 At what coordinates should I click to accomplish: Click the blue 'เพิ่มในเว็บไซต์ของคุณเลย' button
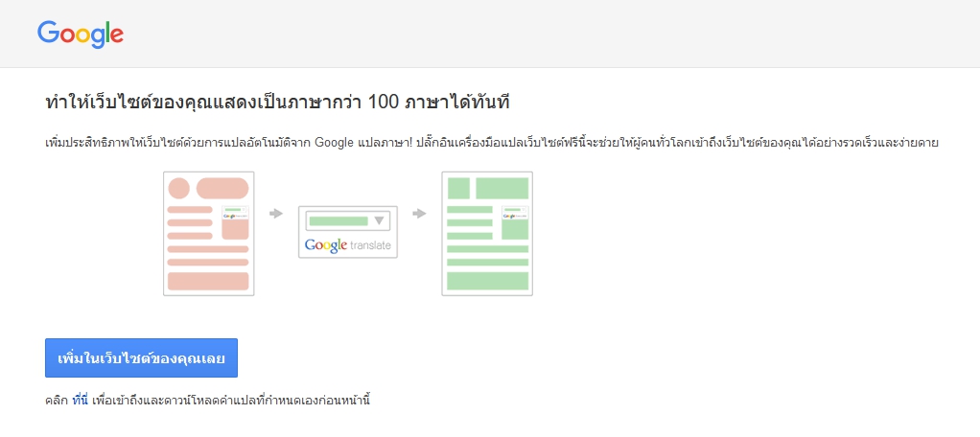point(141,358)
